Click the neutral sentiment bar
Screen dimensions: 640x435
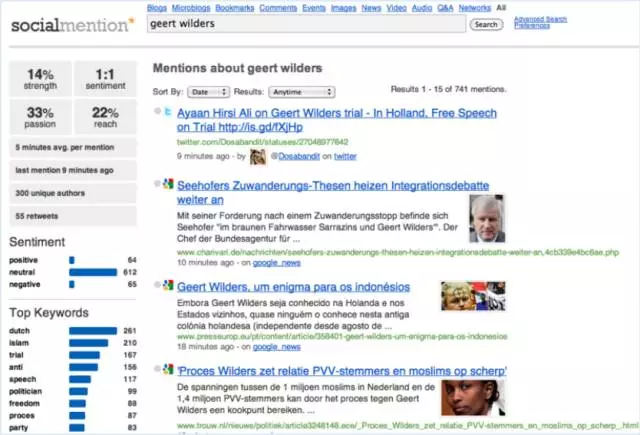[x=93, y=272]
